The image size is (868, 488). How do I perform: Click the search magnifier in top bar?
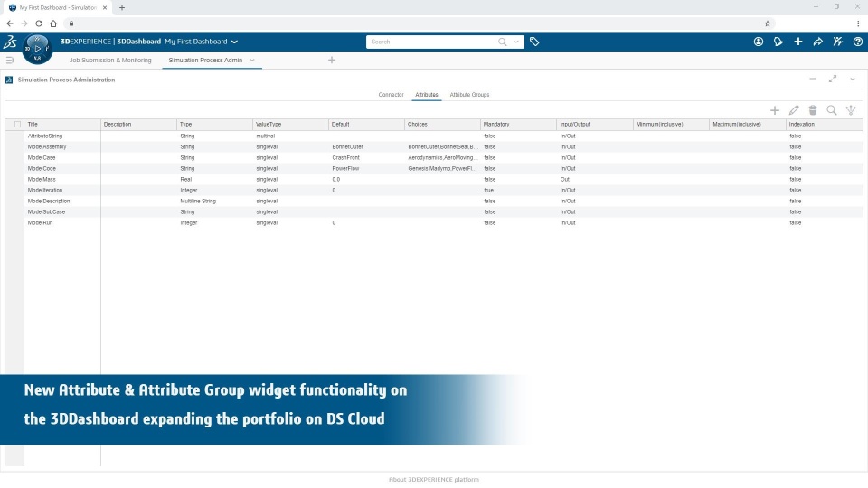click(x=502, y=42)
